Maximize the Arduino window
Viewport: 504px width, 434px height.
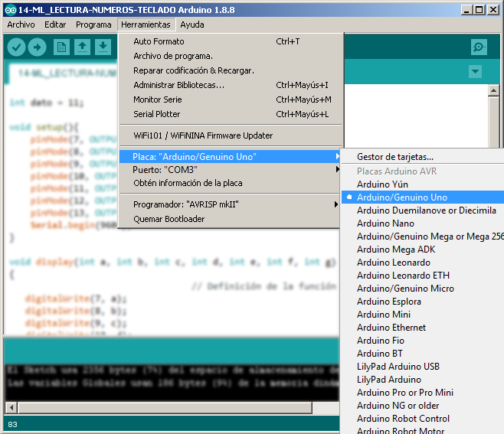pyautogui.click(x=479, y=10)
